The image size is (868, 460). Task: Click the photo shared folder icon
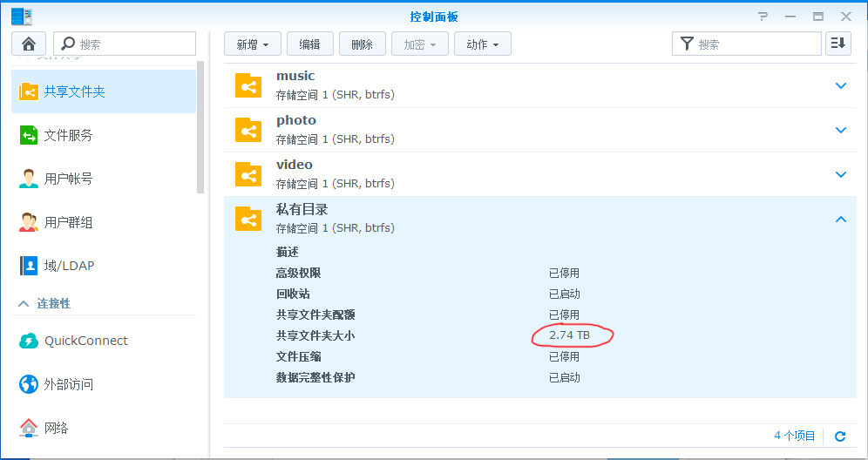pyautogui.click(x=248, y=130)
